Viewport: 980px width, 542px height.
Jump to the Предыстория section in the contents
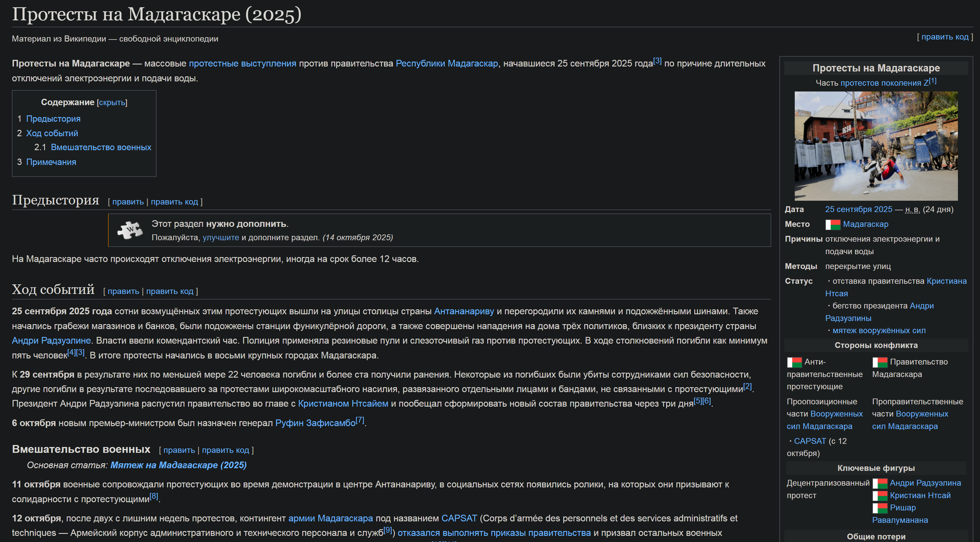[x=53, y=119]
